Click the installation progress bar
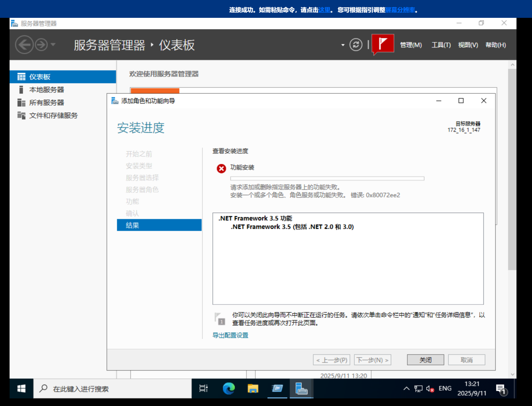The image size is (532, 406). click(327, 178)
